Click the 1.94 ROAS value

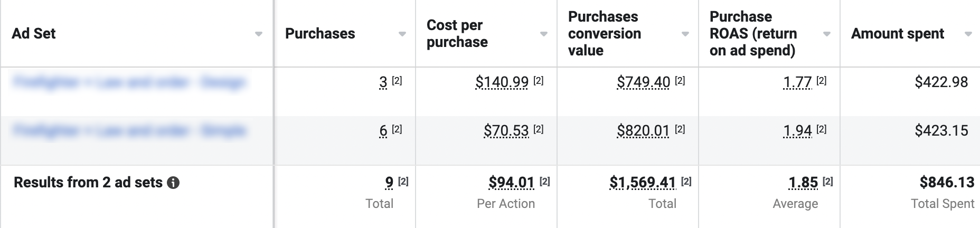797,130
